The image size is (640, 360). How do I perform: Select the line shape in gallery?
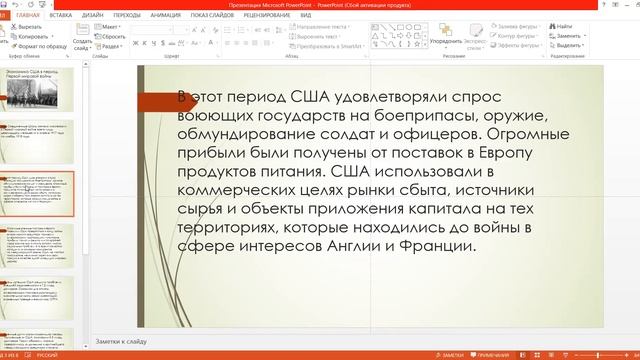click(x=384, y=27)
